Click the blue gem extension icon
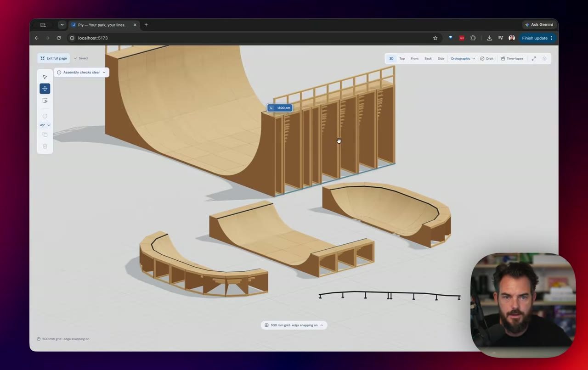This screenshot has width=588, height=370. pos(451,38)
